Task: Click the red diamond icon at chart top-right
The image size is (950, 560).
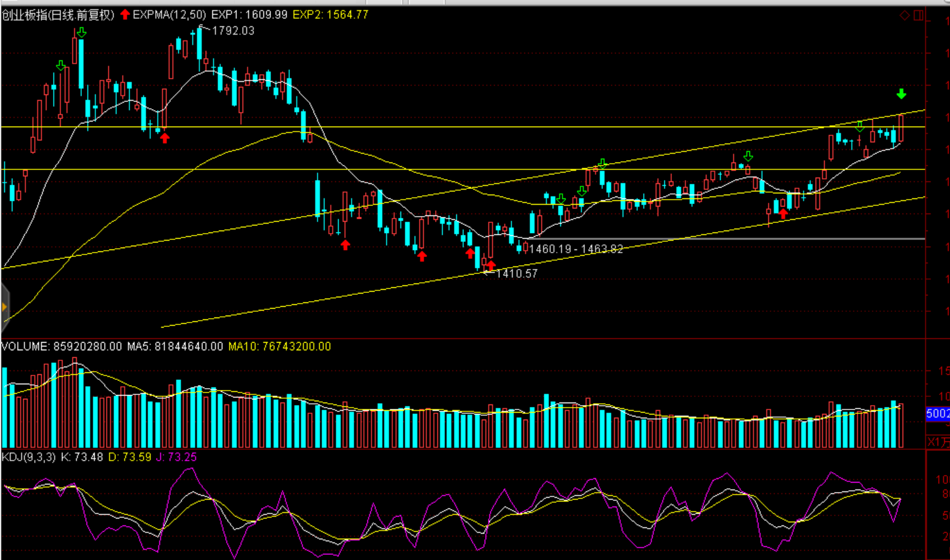Action: (x=905, y=15)
